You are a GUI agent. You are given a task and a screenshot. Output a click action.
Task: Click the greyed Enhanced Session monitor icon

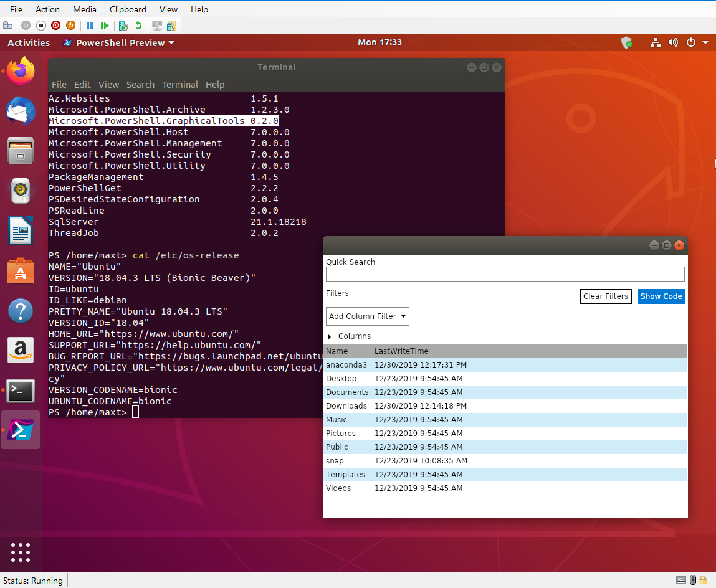pyautogui.click(x=157, y=26)
